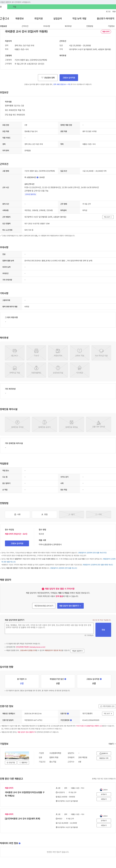Viewport: 116px width, 868px height.
Task: Click the 통근버스 benefit icon
Action: point(14,353)
